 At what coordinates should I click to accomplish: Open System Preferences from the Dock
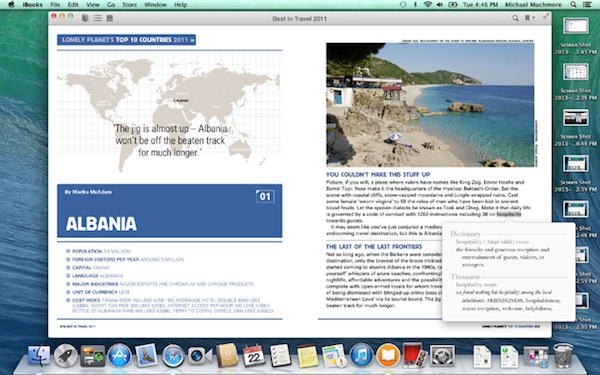pos(442,355)
